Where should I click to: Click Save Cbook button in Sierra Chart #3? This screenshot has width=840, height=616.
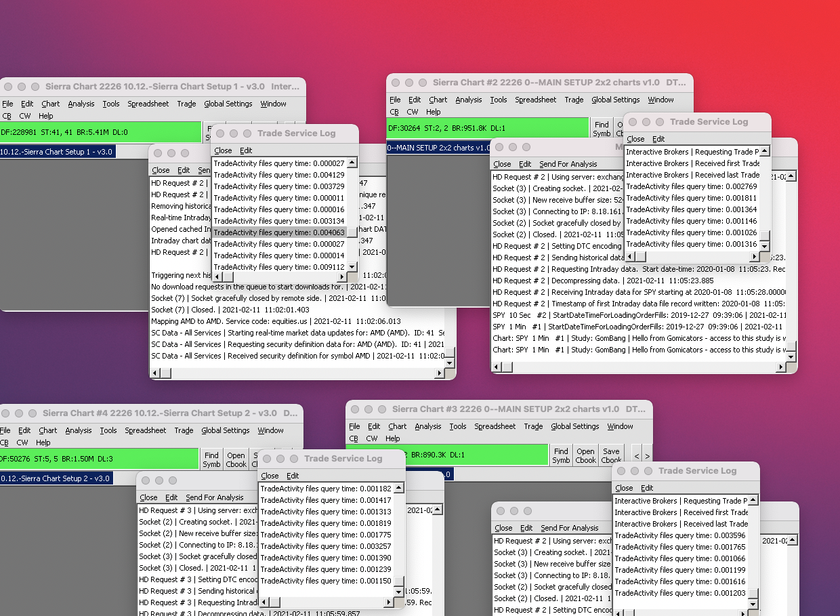[611, 455]
